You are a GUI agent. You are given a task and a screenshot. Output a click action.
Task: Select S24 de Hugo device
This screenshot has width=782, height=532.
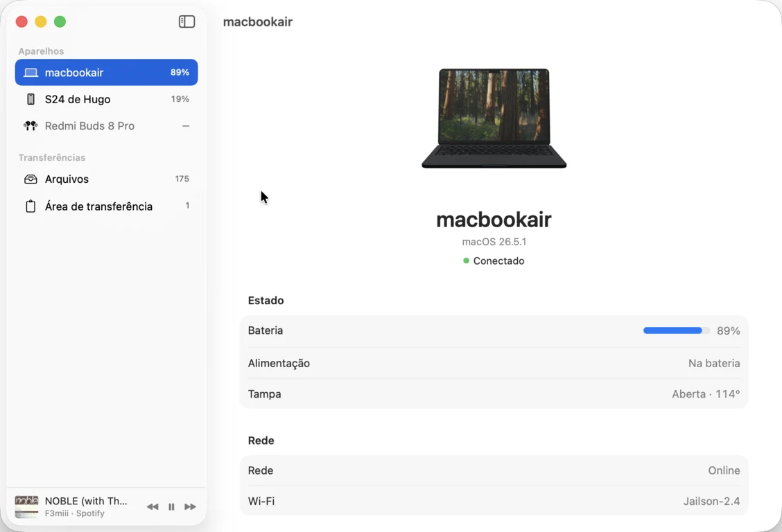tap(106, 99)
